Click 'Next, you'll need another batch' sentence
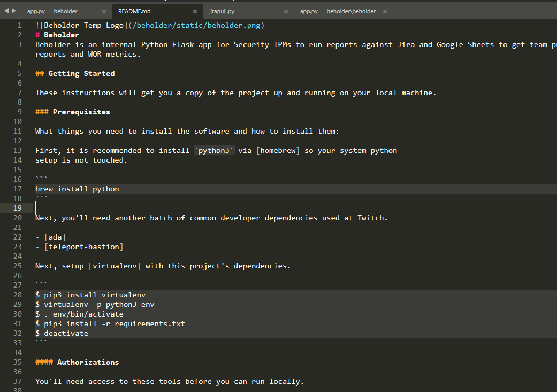Viewport: 557px width, 392px height. point(211,218)
